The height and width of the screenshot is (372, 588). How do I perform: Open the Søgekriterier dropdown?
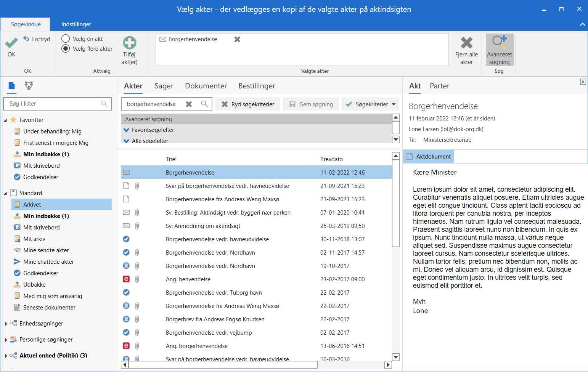click(371, 104)
